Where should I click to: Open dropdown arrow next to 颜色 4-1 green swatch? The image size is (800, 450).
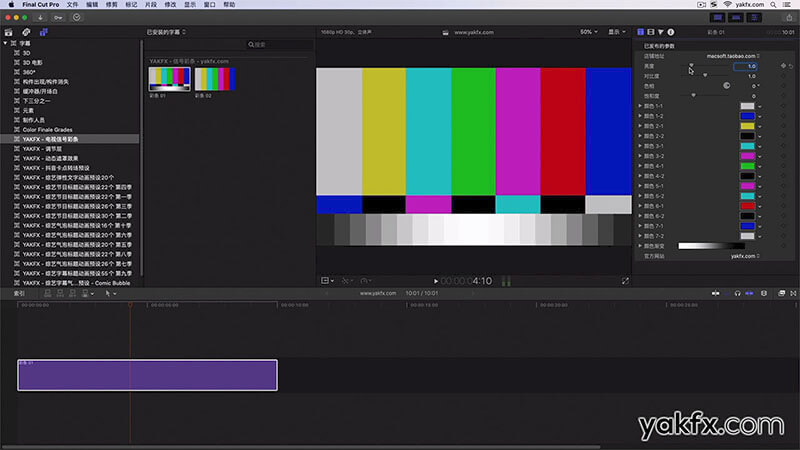(x=760, y=167)
